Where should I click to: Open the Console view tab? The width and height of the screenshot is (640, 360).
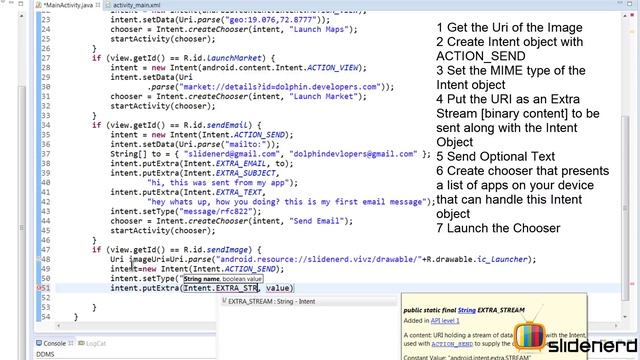[x=55, y=343]
